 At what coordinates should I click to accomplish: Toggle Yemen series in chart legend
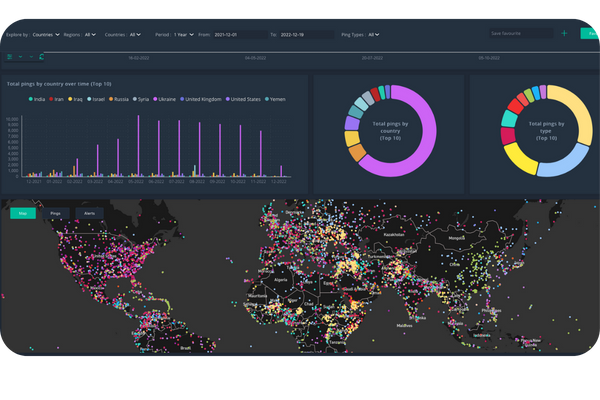tap(275, 99)
